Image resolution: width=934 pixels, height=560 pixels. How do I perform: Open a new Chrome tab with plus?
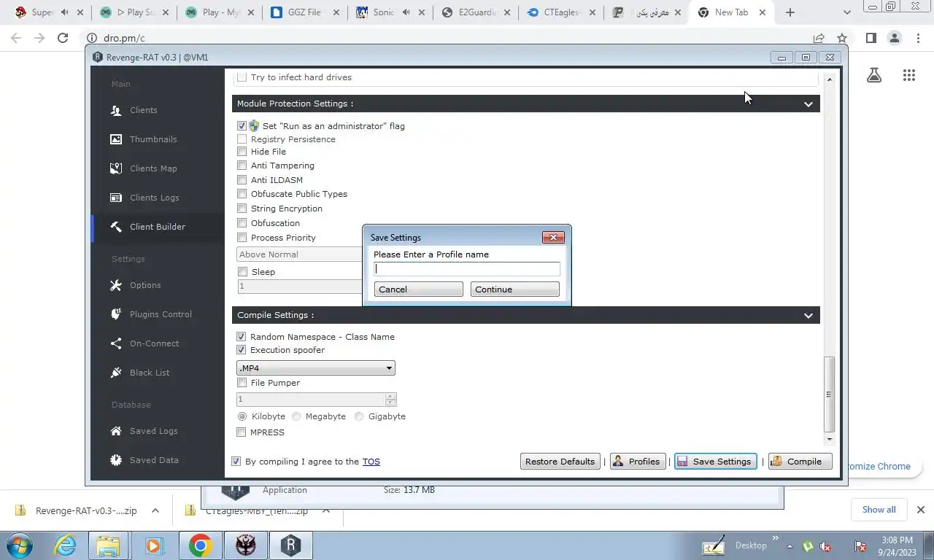790,12
